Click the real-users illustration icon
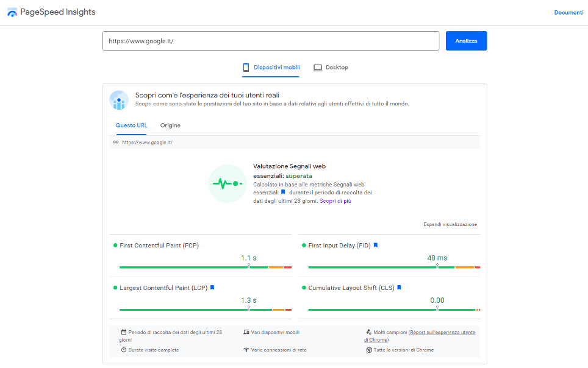Viewport: 588px width, 368px height. point(119,100)
